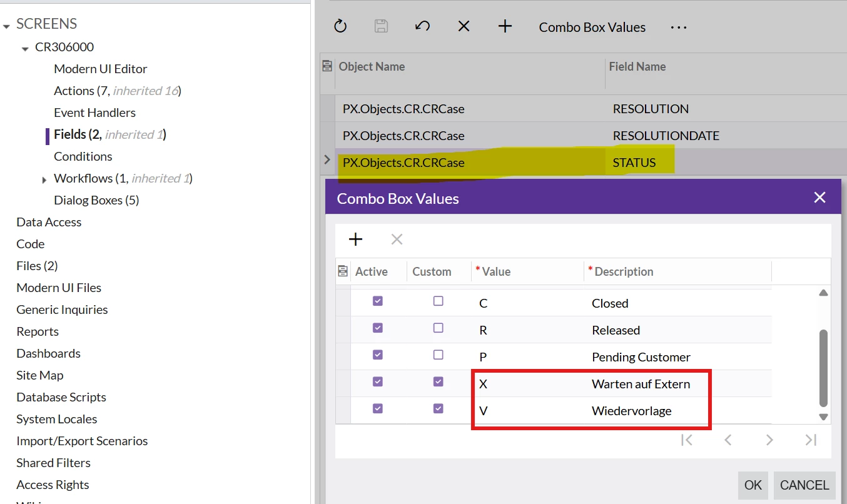Click the values list scrollbar thumb
Screen dimensions: 847x504
click(823, 368)
